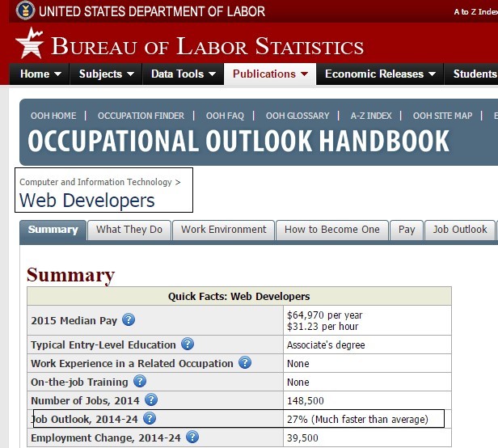Switch to the Job Outlook tab
The height and width of the screenshot is (448, 498).
[x=460, y=230]
